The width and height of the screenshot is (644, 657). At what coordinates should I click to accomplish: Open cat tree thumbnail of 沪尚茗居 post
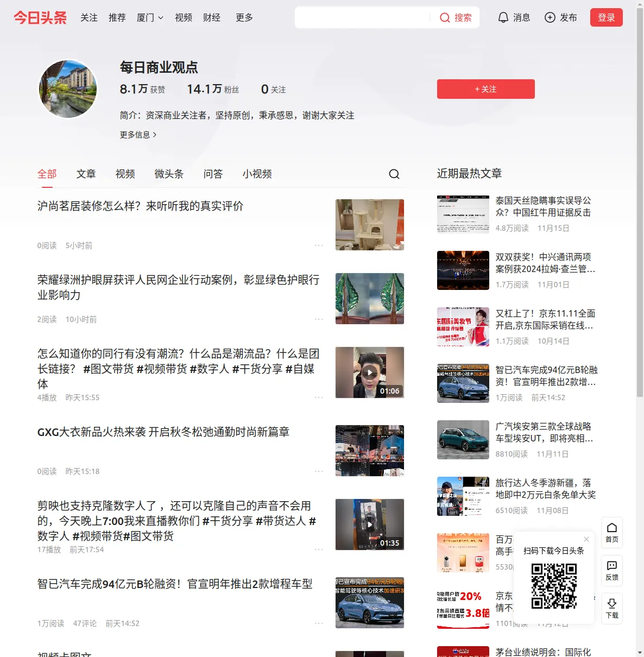click(370, 225)
